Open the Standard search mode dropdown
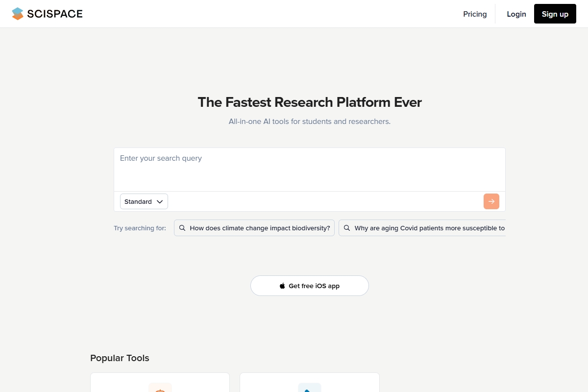The height and width of the screenshot is (392, 588). pos(144,201)
